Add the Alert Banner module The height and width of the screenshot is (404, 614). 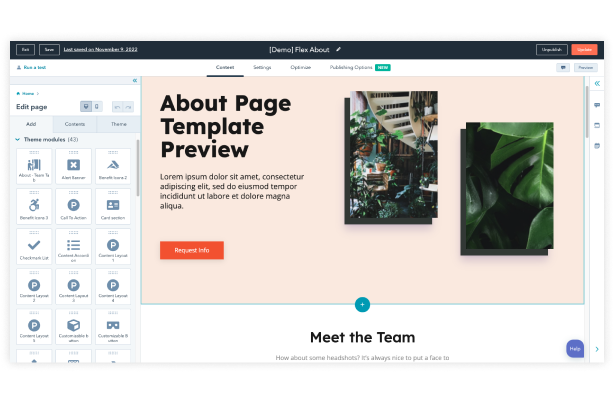[x=73, y=166]
